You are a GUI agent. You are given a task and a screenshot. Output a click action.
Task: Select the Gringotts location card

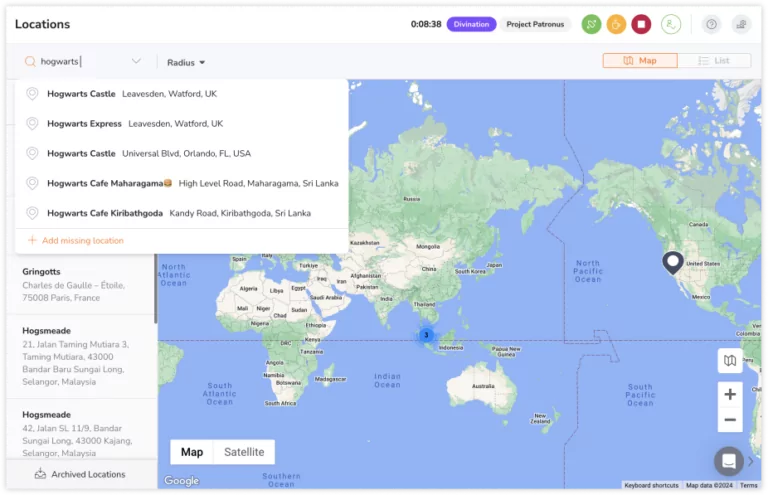(81, 284)
